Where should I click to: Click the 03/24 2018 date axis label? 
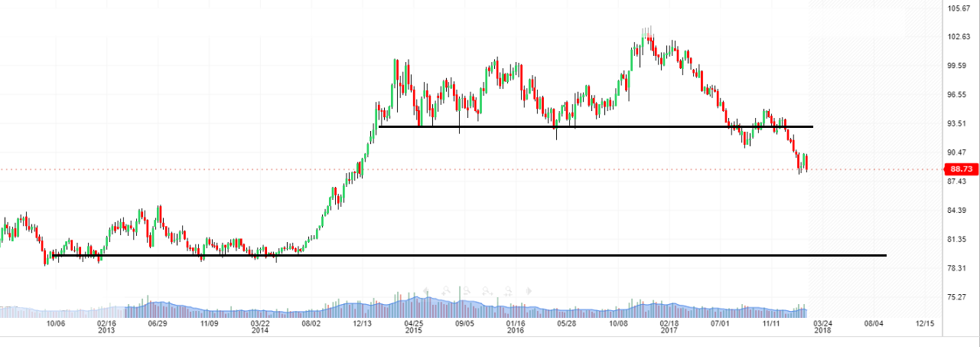[x=823, y=327]
